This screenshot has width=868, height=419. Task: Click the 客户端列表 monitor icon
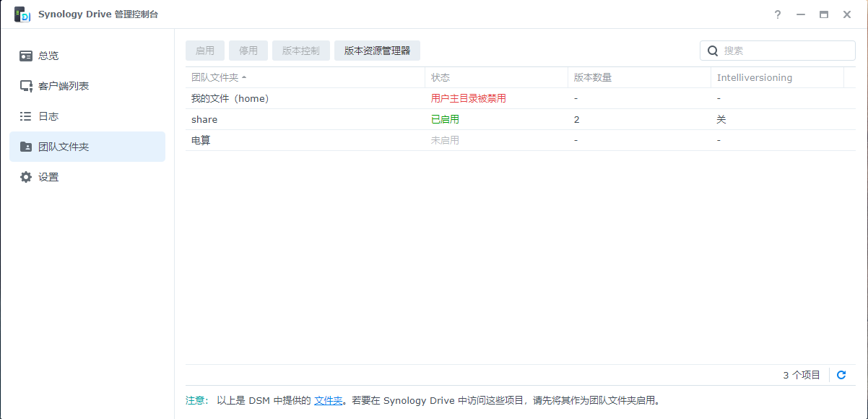coord(26,86)
